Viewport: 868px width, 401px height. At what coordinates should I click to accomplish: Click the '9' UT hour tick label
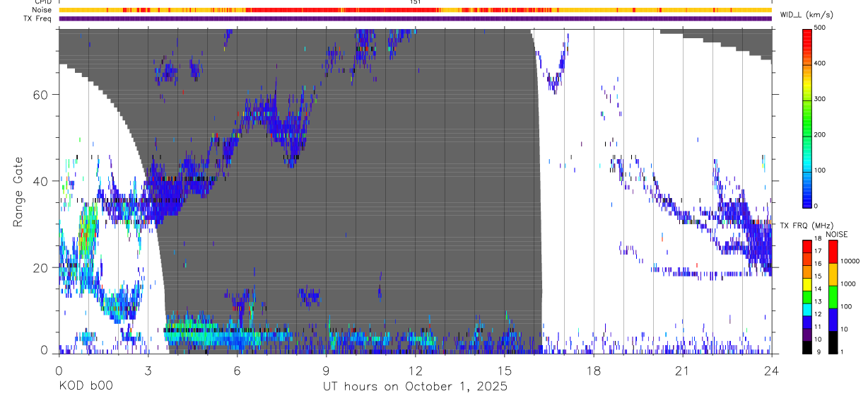tap(326, 371)
